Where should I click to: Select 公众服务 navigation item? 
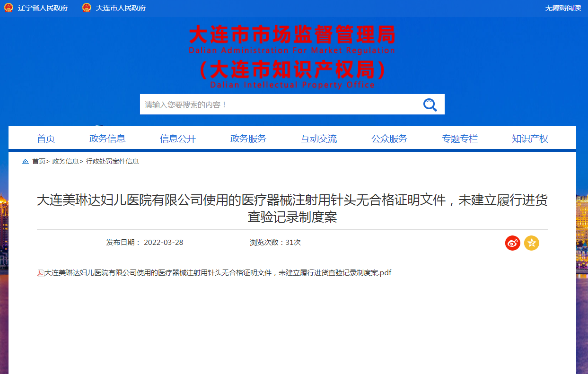pos(389,139)
